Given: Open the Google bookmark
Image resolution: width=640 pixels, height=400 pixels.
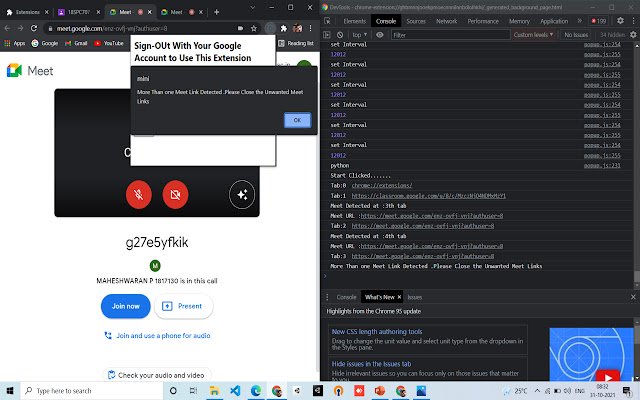Looking at the screenshot, I should [x=45, y=43].
